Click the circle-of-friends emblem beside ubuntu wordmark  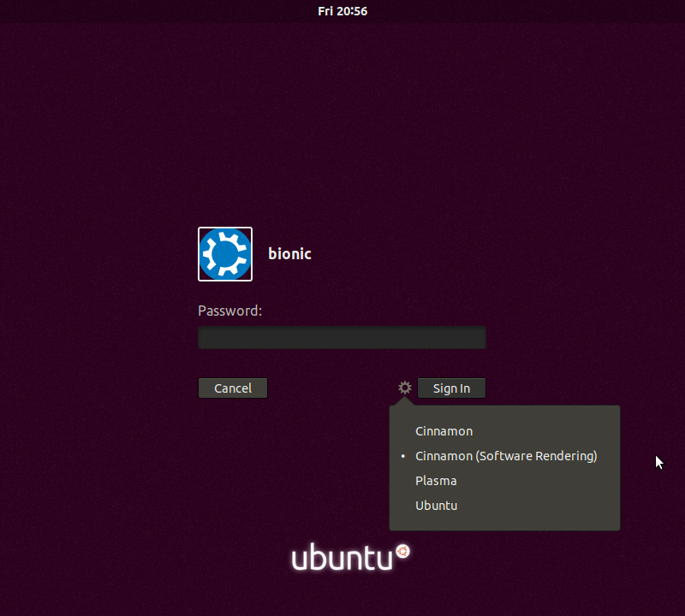click(x=401, y=552)
